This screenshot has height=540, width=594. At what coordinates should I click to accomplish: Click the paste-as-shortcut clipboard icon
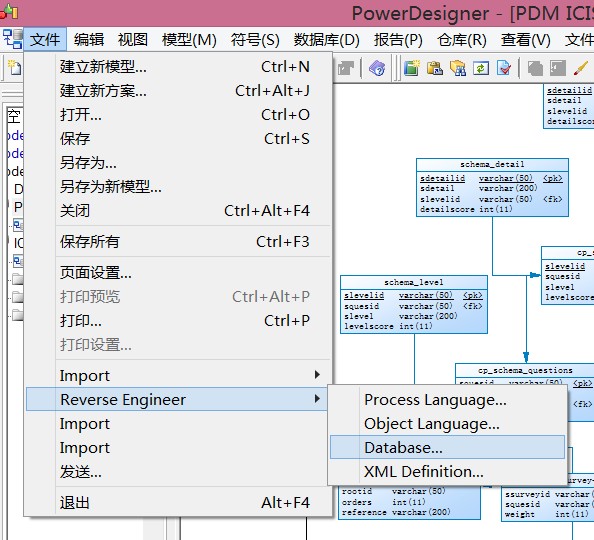tap(435, 68)
